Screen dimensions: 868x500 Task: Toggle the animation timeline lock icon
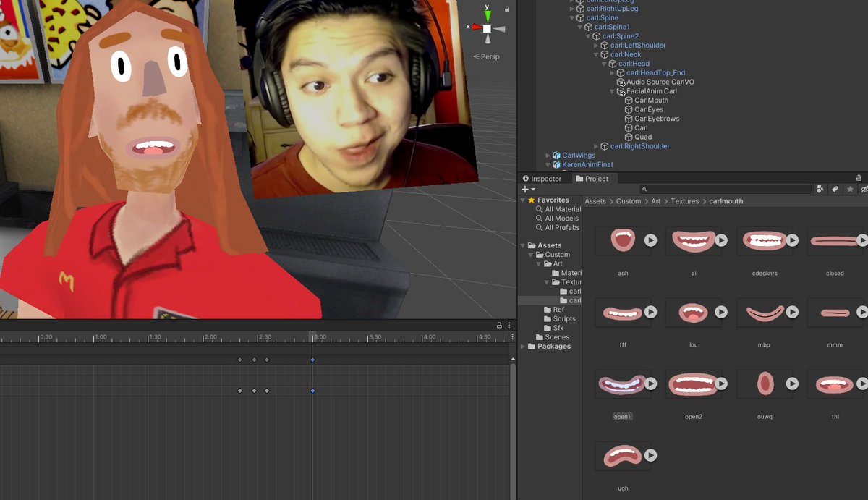[499, 326]
